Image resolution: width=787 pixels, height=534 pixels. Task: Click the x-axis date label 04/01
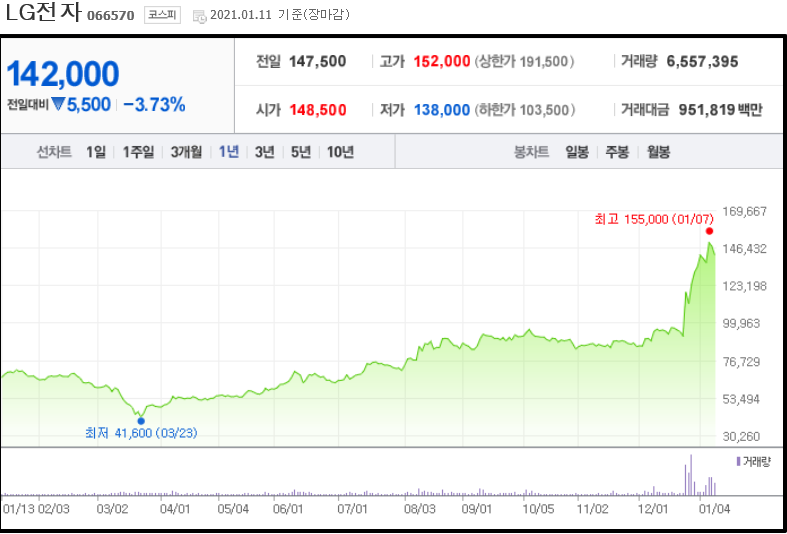pyautogui.click(x=175, y=509)
